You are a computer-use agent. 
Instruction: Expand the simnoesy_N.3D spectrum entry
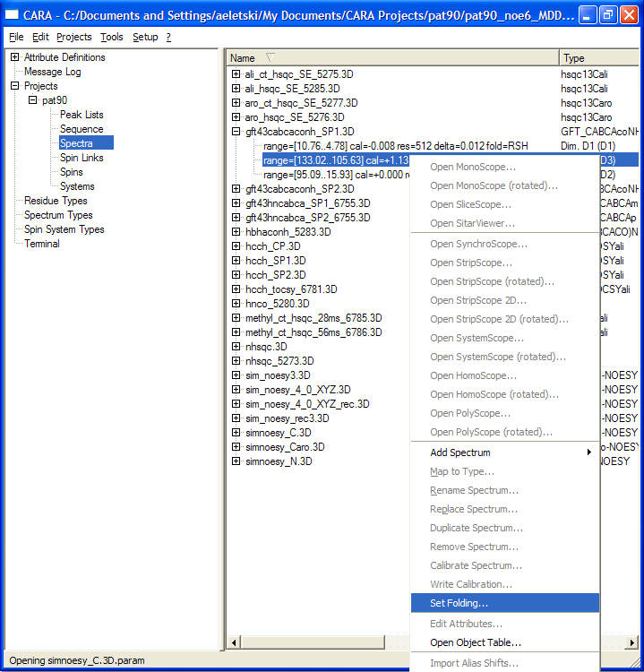tap(236, 461)
